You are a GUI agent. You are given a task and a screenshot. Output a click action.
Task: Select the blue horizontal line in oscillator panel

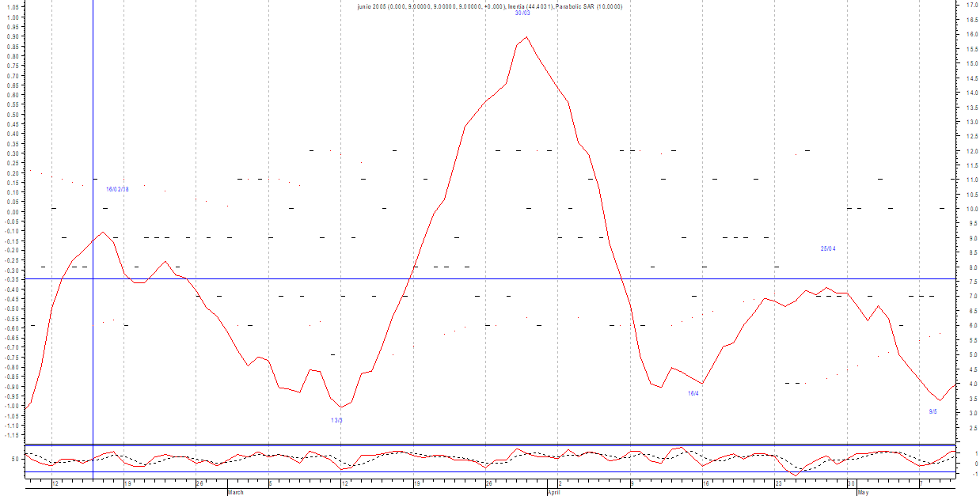pyautogui.click(x=491, y=472)
